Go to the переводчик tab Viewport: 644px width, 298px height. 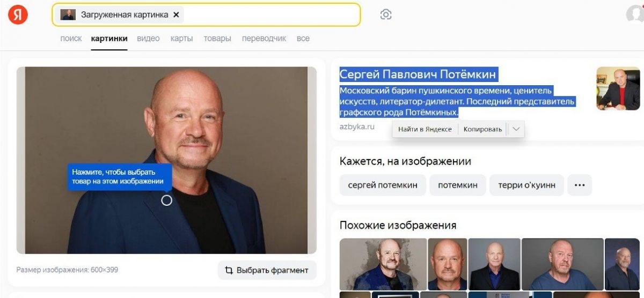coord(264,39)
